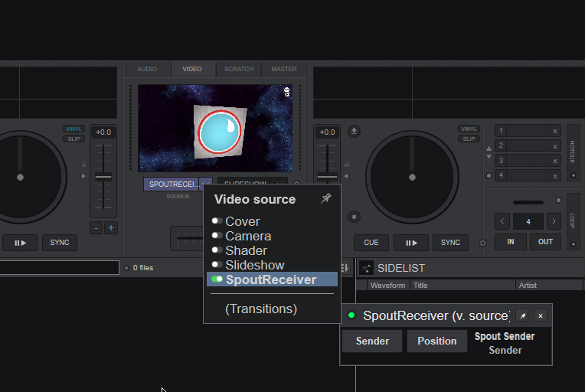Open the MASTER tab

click(284, 69)
